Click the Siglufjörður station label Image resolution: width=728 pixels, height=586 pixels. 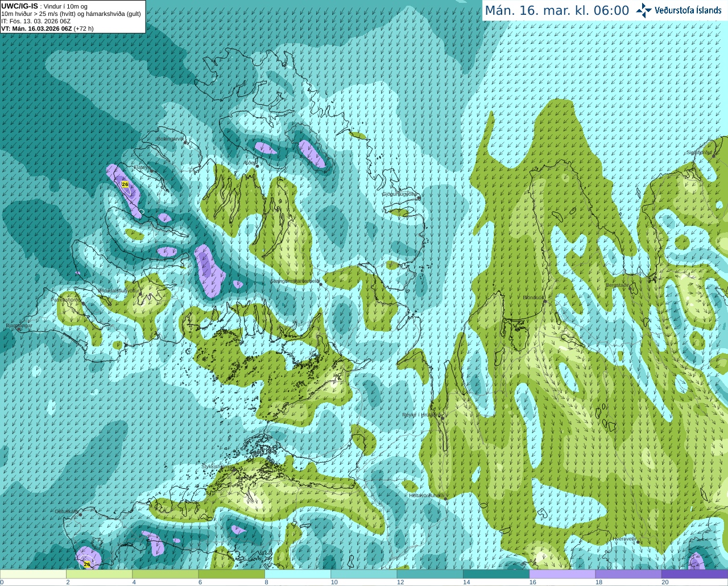[699, 152]
